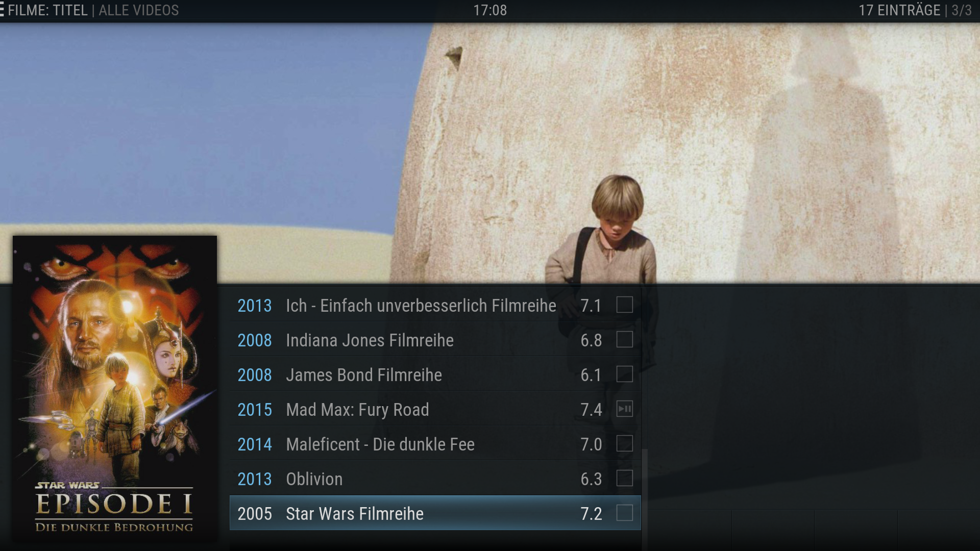Check box for Ich - Einfach unverbesserlich
Screen dimensions: 980x551
click(624, 305)
